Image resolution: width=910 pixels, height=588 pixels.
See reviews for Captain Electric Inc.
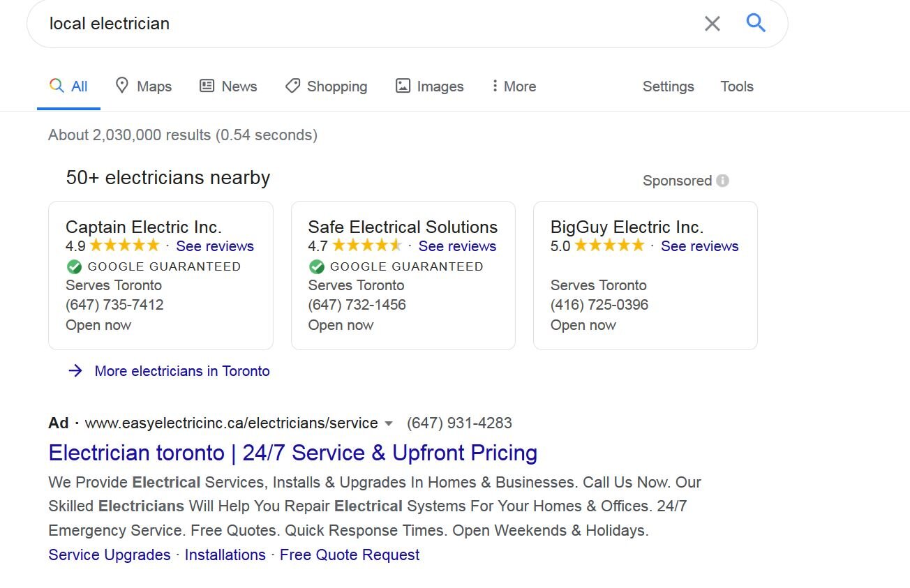click(x=215, y=246)
